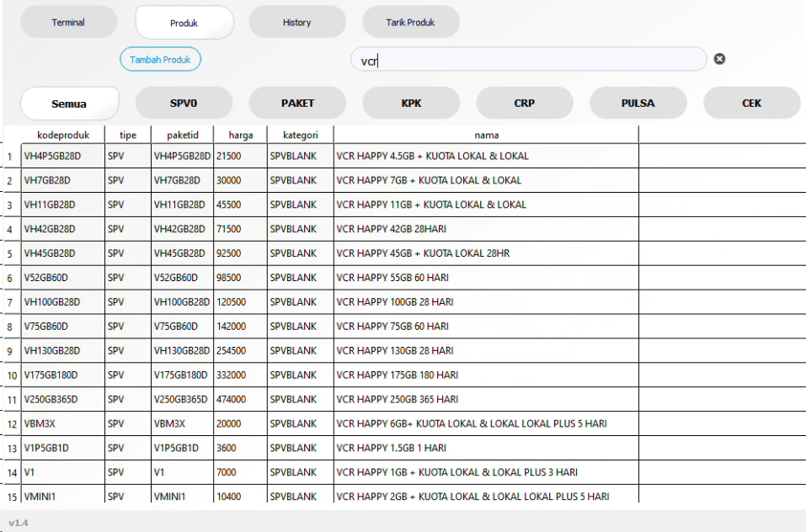Viewport: 806px width, 532px height.
Task: Clear the VCR search text
Action: click(x=720, y=58)
